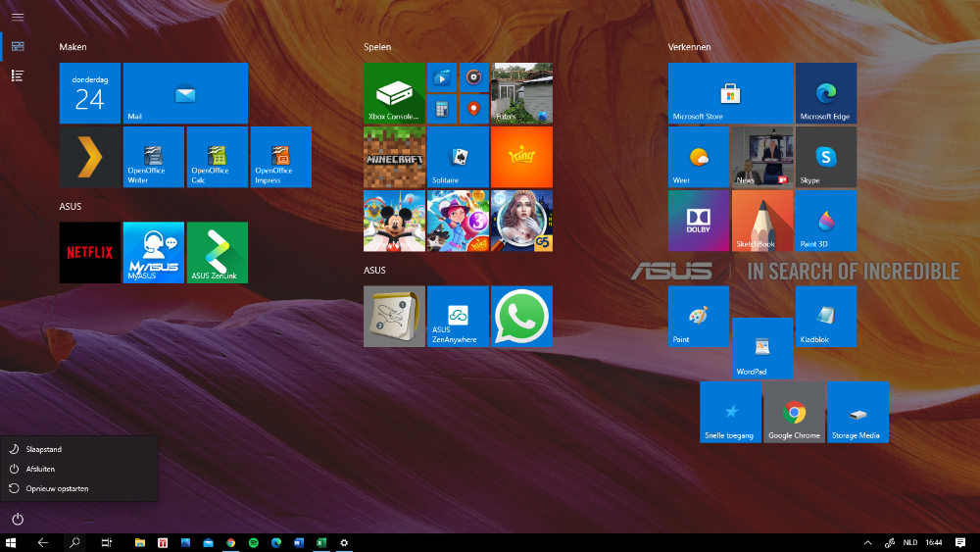Toggle the power button menu
The height and width of the screenshot is (552, 980).
18,519
